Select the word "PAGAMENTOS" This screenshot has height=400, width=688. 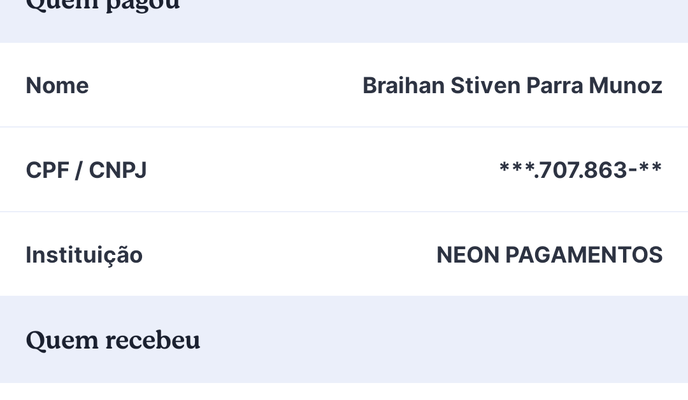tap(584, 255)
